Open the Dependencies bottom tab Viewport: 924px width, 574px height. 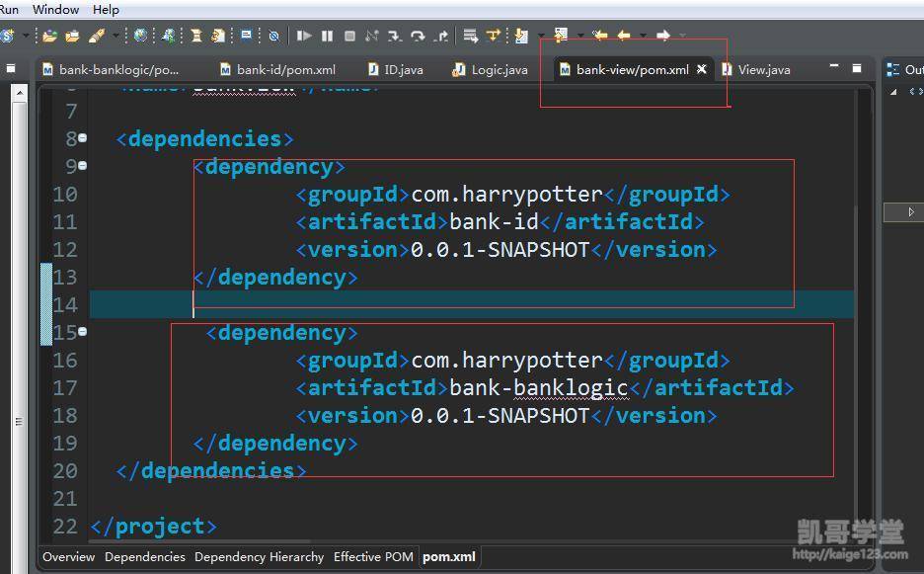tap(145, 557)
